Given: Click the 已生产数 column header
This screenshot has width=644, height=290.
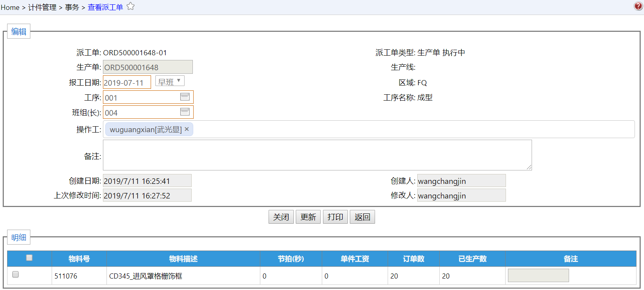Looking at the screenshot, I should pos(472,259).
